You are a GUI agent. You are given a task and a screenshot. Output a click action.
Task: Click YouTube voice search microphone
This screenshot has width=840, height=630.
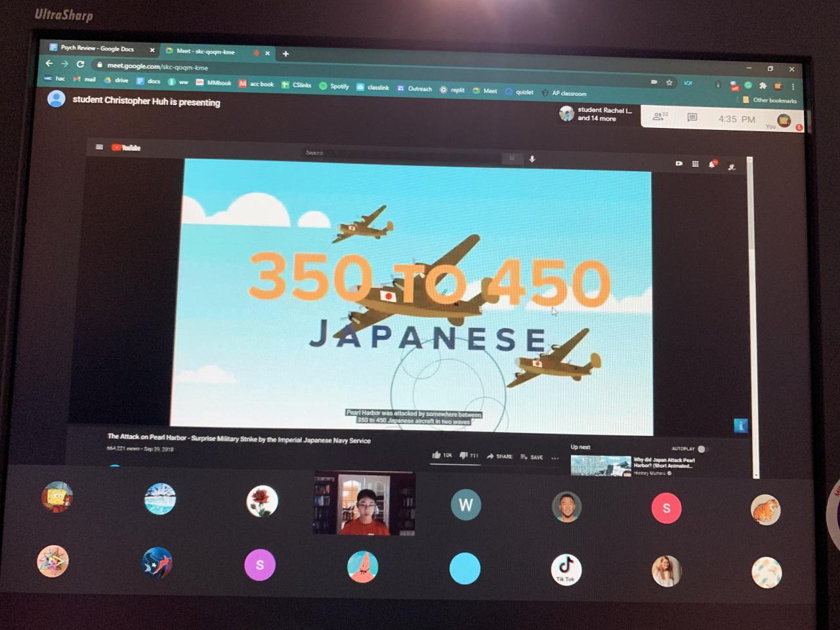point(532,159)
